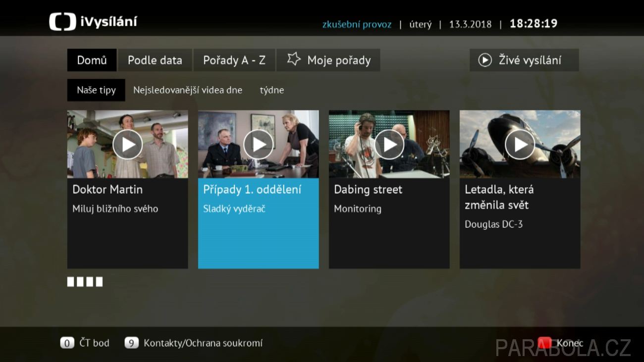
Task: Play the Dabing street video
Action: (x=389, y=144)
